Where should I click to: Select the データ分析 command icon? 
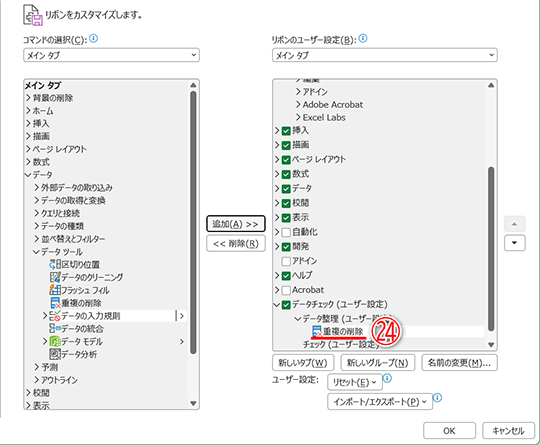pos(55,354)
